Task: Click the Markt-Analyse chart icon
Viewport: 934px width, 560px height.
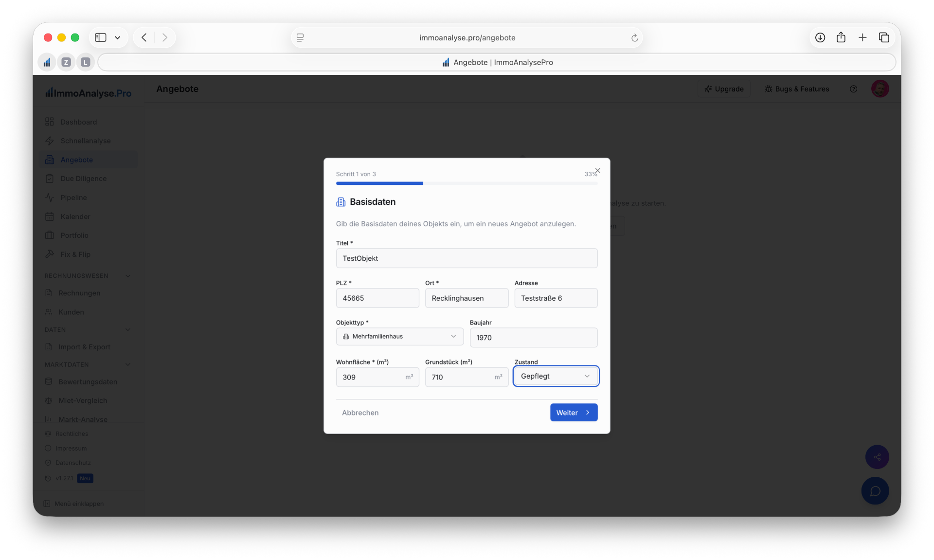Action: 48,419
